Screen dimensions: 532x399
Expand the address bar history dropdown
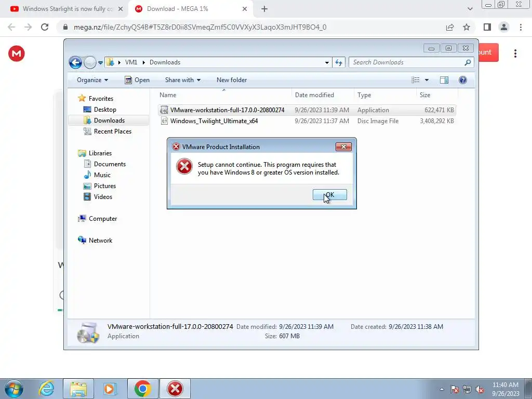coord(327,62)
